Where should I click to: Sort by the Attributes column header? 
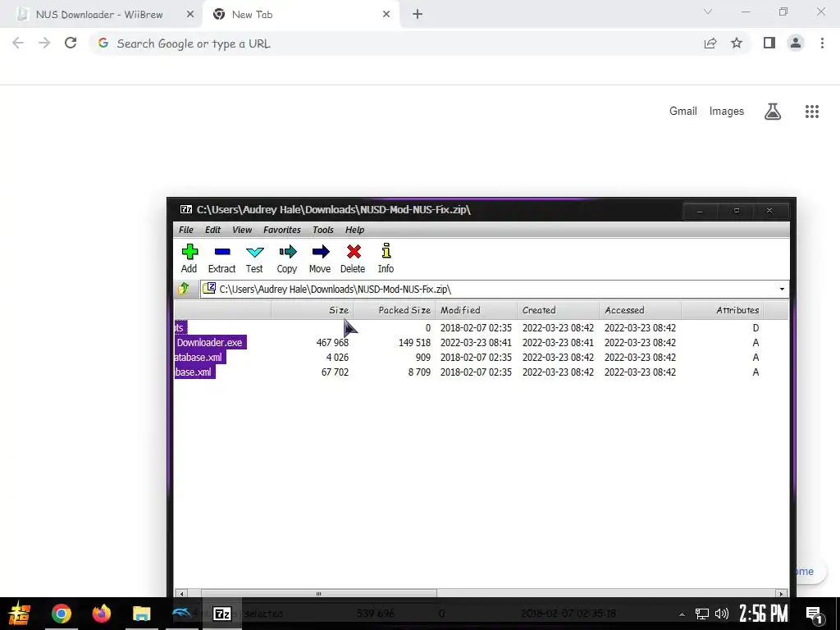coord(722,310)
